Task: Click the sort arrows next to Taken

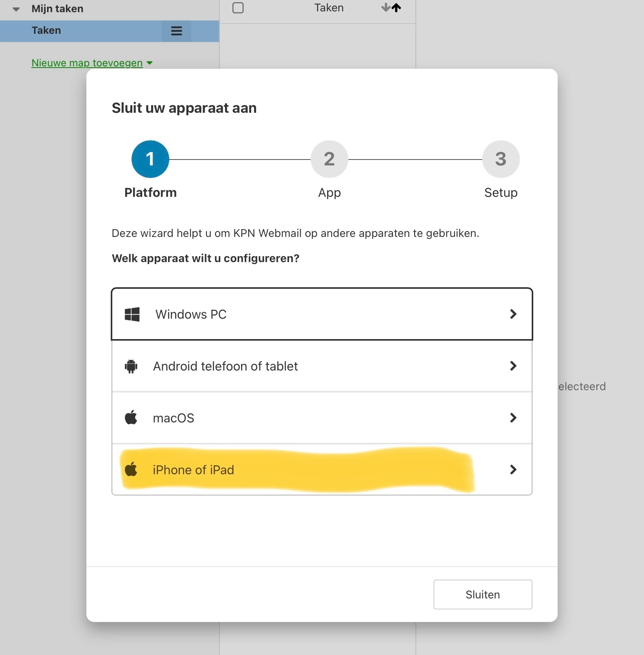Action: coord(391,7)
